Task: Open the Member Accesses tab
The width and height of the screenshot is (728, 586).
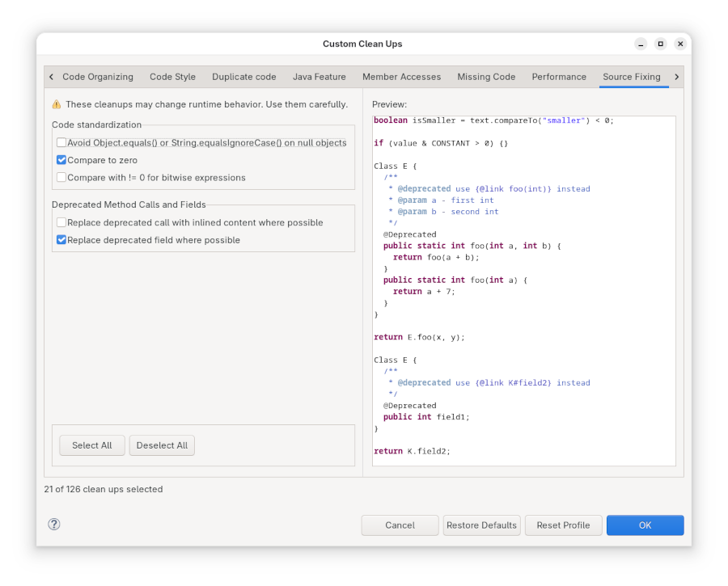Action: [401, 77]
